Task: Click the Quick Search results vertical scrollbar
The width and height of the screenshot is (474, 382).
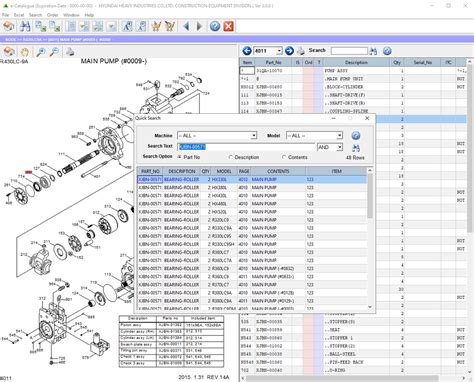Action: pos(370,240)
